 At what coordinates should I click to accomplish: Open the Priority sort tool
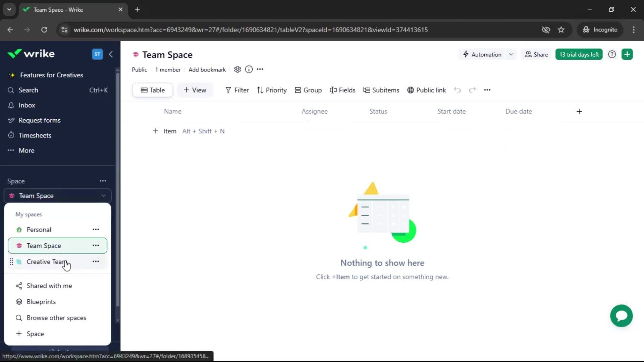point(272,90)
